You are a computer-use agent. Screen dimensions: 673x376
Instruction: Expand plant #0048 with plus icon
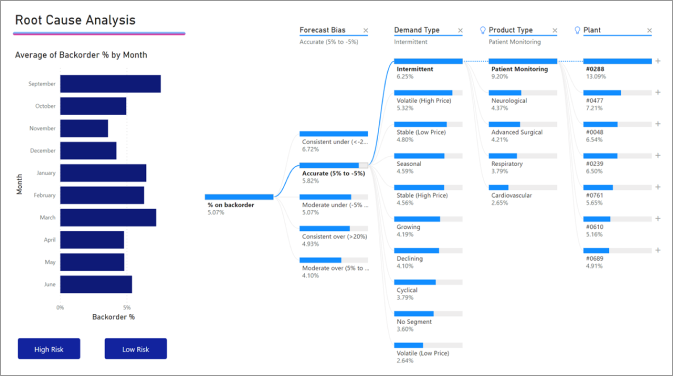point(658,124)
